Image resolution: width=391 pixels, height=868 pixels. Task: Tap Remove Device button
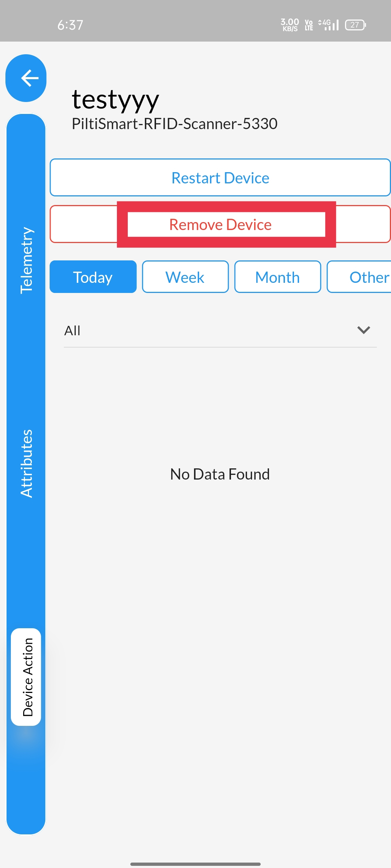(x=220, y=224)
